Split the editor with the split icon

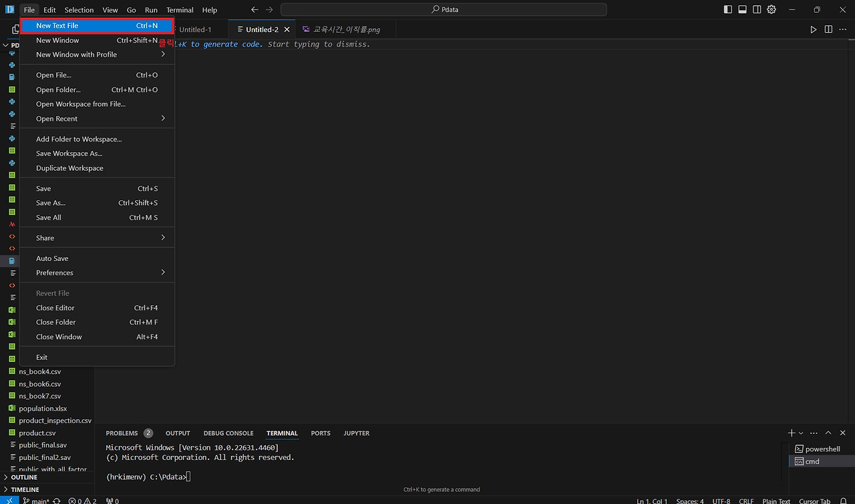(x=828, y=29)
